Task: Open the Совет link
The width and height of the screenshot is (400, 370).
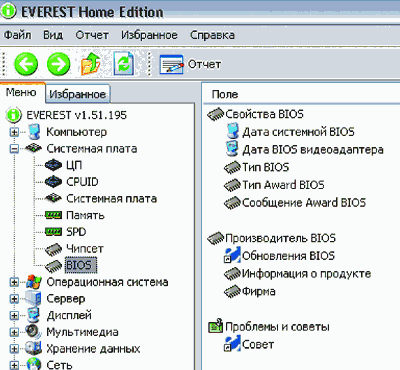Action: tap(258, 344)
